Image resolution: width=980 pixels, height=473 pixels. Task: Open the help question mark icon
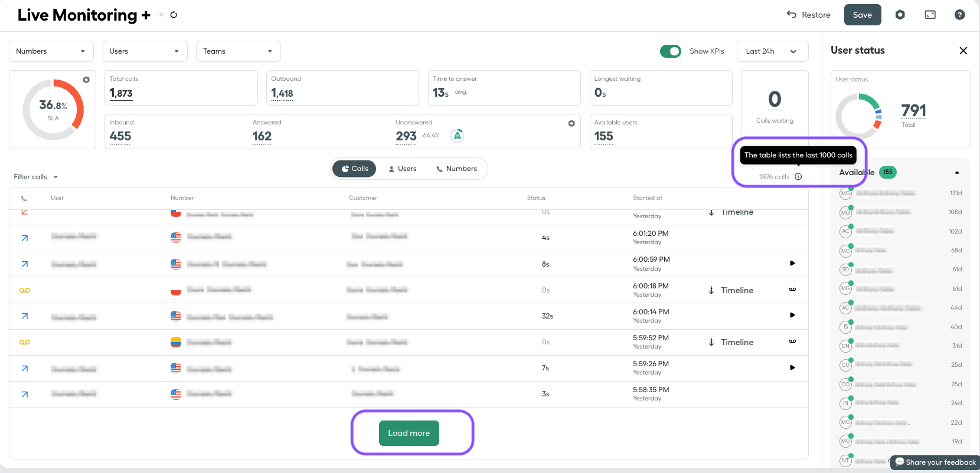tap(959, 15)
